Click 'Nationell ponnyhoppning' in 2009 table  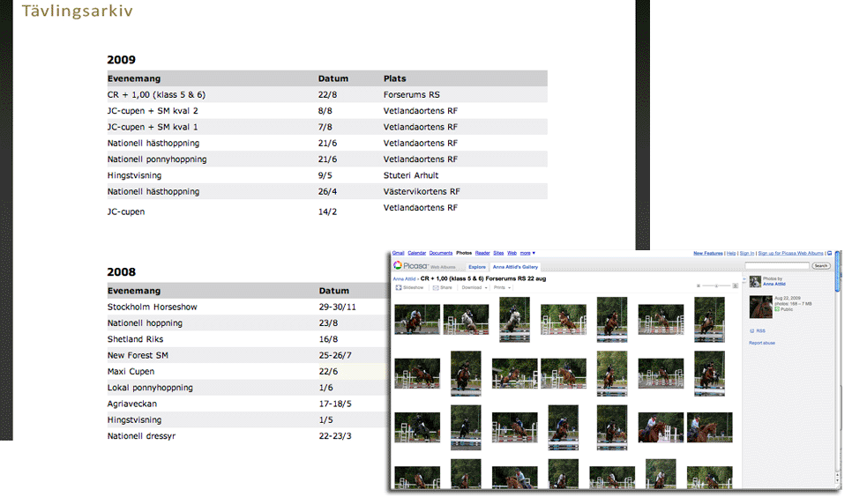click(157, 159)
